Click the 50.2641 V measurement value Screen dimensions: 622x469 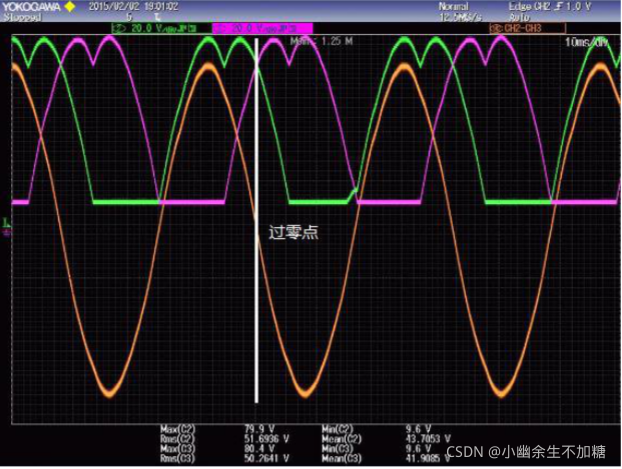pyautogui.click(x=266, y=459)
